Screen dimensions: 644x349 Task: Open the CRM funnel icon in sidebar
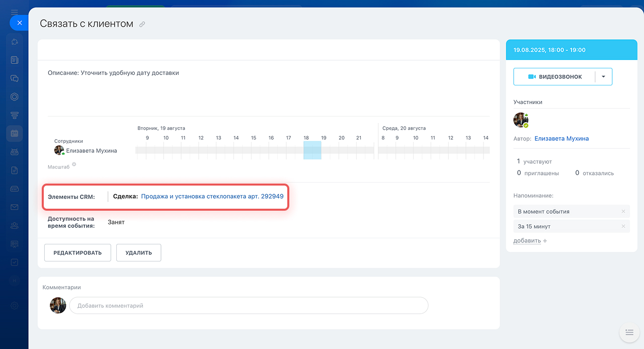15,115
